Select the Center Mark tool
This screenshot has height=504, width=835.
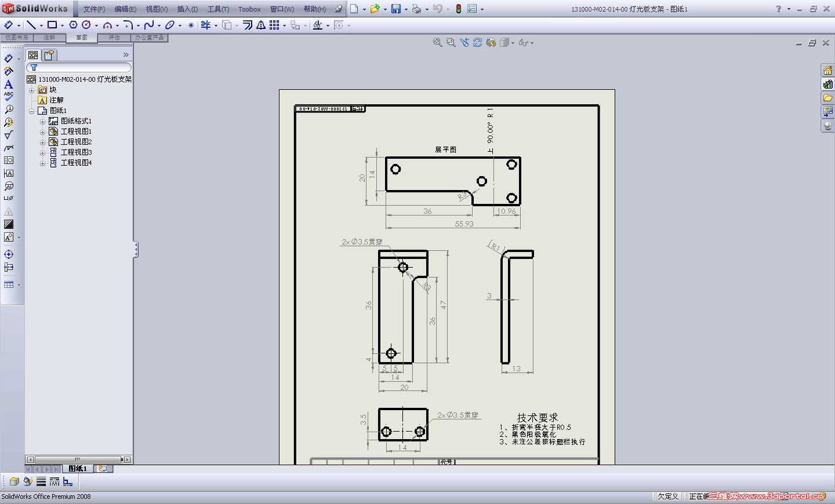point(9,254)
